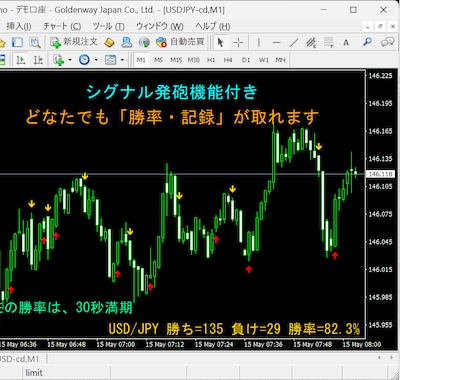
Task: Switch to the D1 timeframe
Action: point(246,60)
